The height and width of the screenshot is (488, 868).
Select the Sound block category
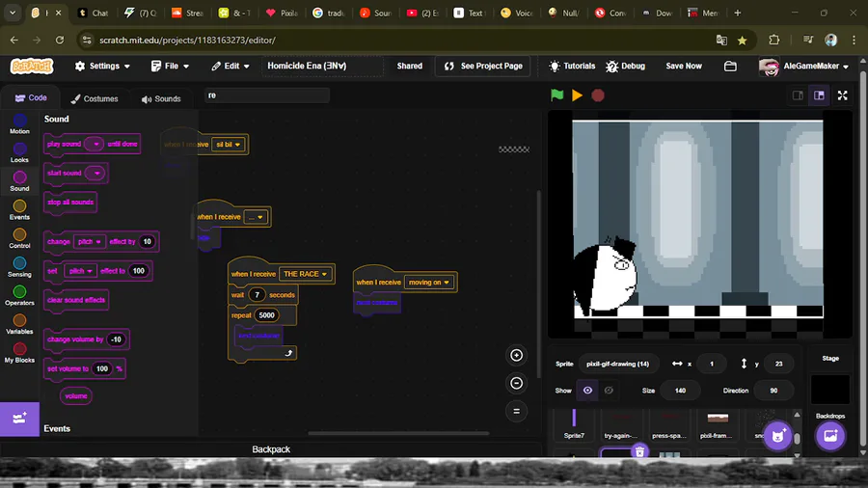19,181
